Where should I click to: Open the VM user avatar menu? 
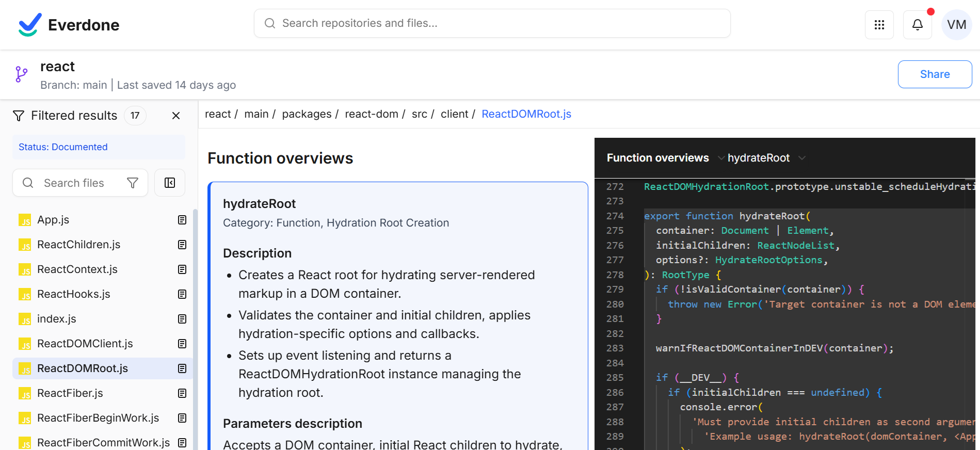pos(957,25)
